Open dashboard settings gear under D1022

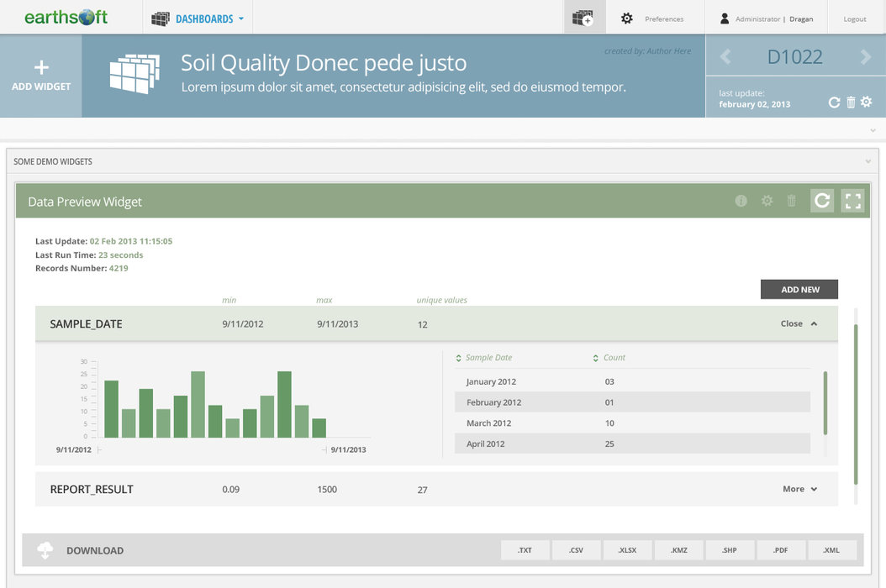pos(866,102)
